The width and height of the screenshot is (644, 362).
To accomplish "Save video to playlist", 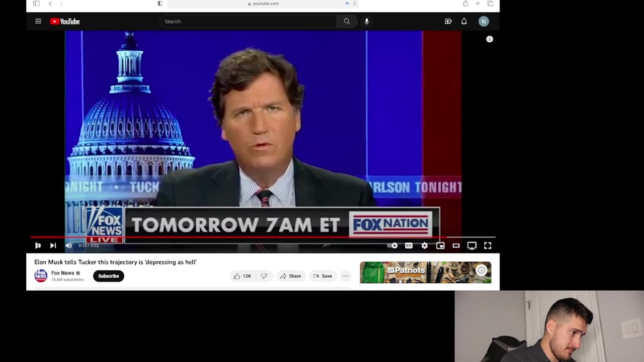I will [322, 276].
